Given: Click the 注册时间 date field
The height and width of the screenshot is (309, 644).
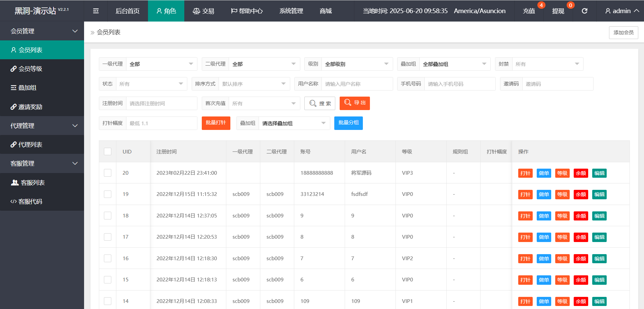Looking at the screenshot, I should tap(161, 103).
